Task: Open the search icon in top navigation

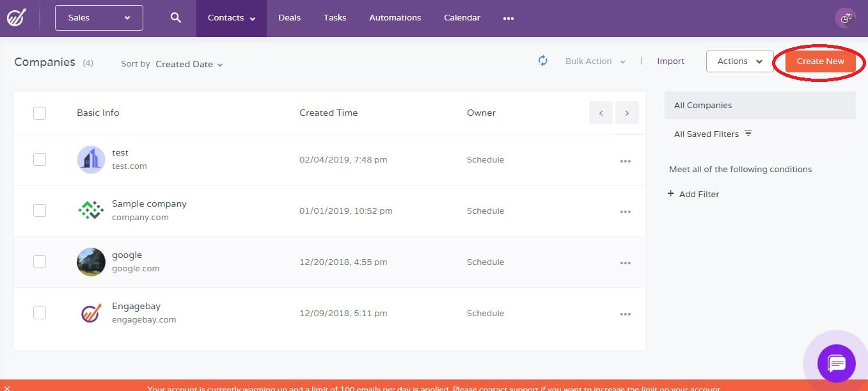Action: 175,17
